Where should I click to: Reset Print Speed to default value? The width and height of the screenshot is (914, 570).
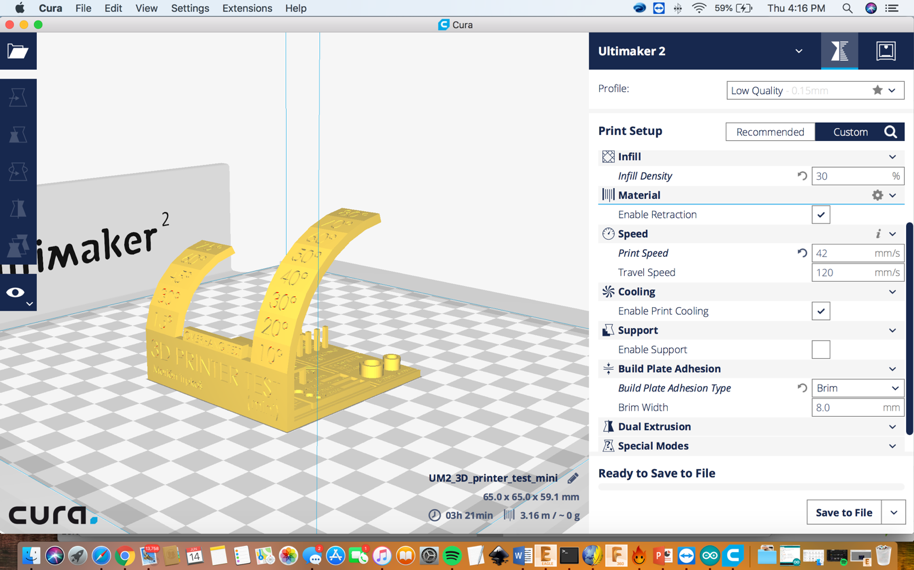[x=802, y=253]
